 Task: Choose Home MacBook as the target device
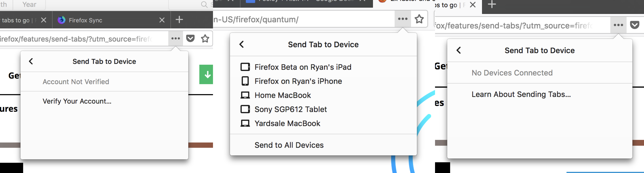[282, 95]
